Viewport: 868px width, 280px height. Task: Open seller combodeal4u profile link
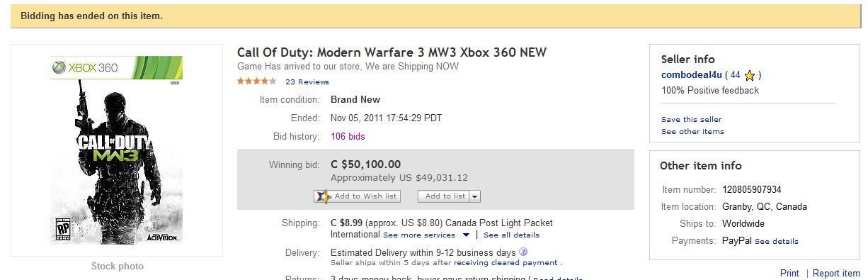[692, 74]
